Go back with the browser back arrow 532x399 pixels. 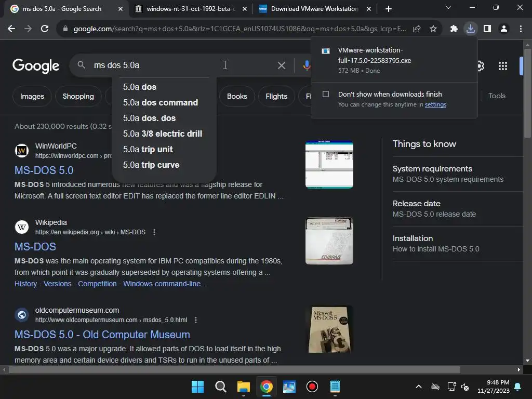11,29
